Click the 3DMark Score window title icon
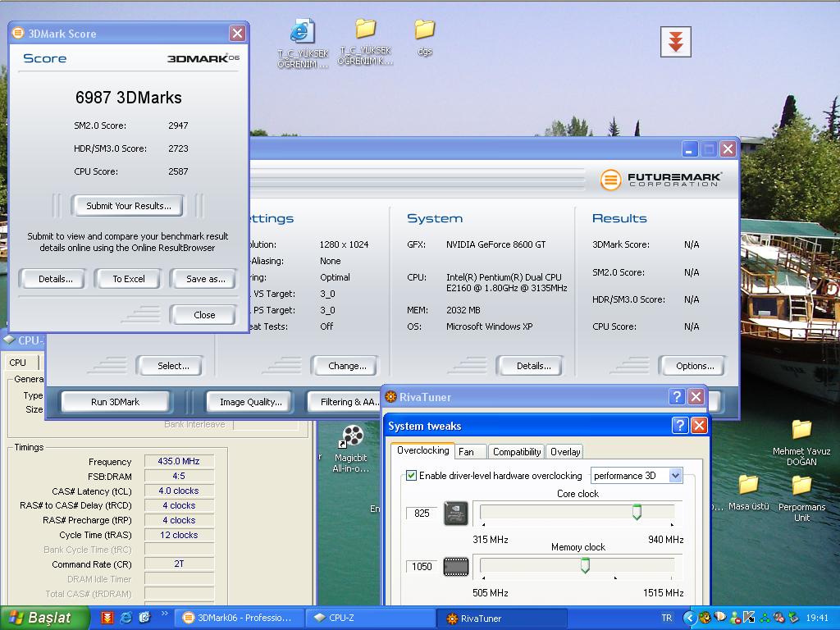 pos(18,33)
